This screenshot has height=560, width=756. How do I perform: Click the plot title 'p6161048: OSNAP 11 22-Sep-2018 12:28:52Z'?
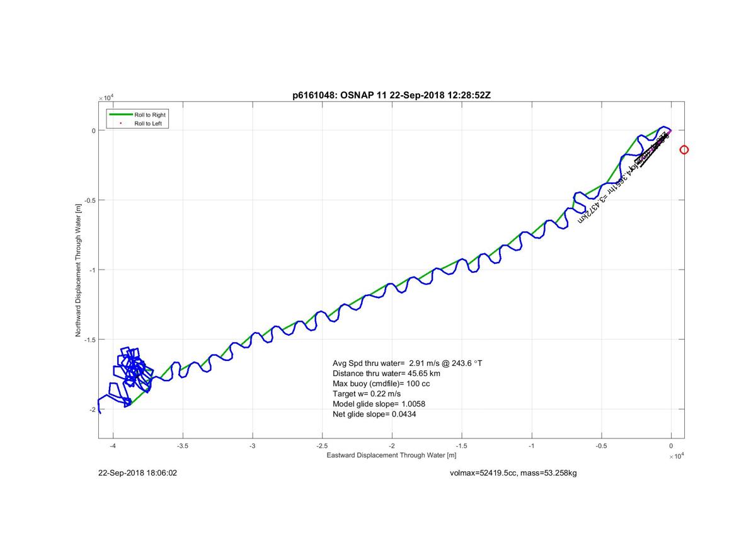coord(392,95)
